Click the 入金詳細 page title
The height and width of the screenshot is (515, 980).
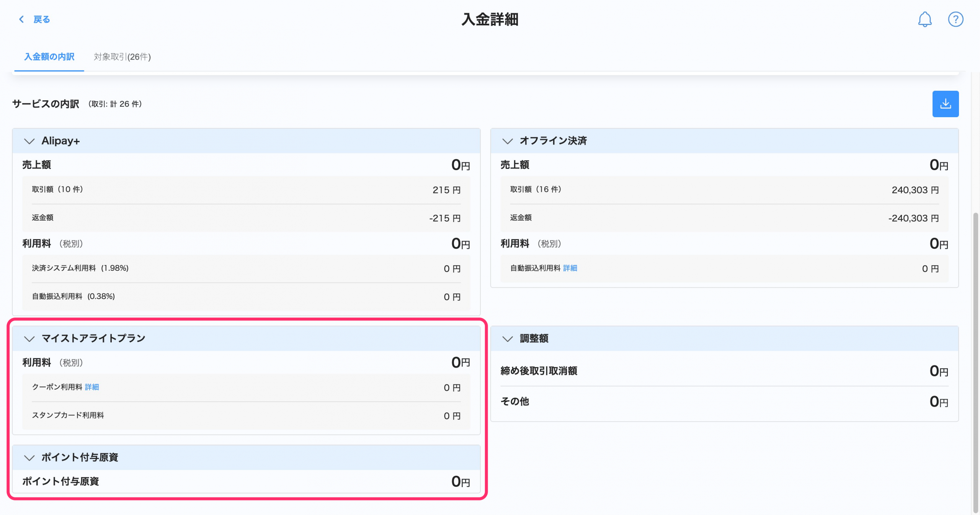[x=490, y=20]
